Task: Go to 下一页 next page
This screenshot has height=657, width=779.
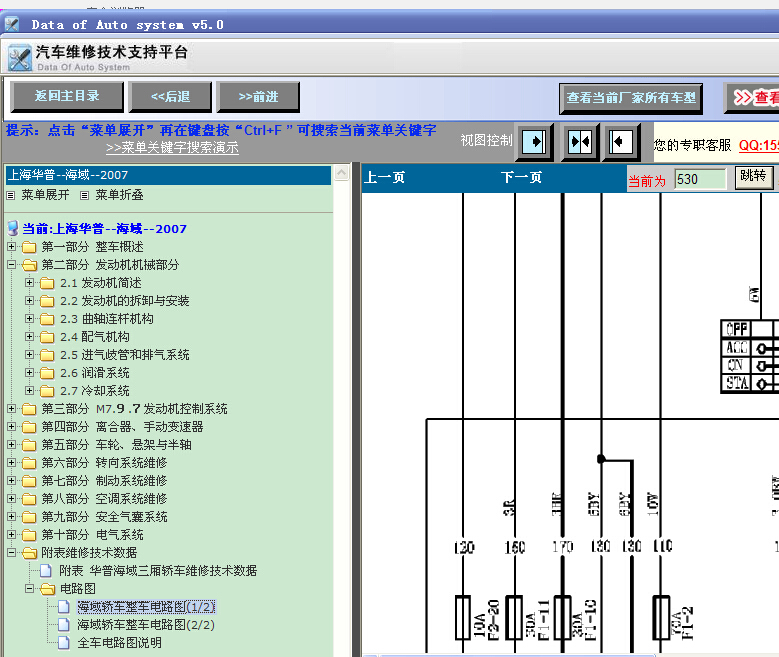Action: (521, 177)
